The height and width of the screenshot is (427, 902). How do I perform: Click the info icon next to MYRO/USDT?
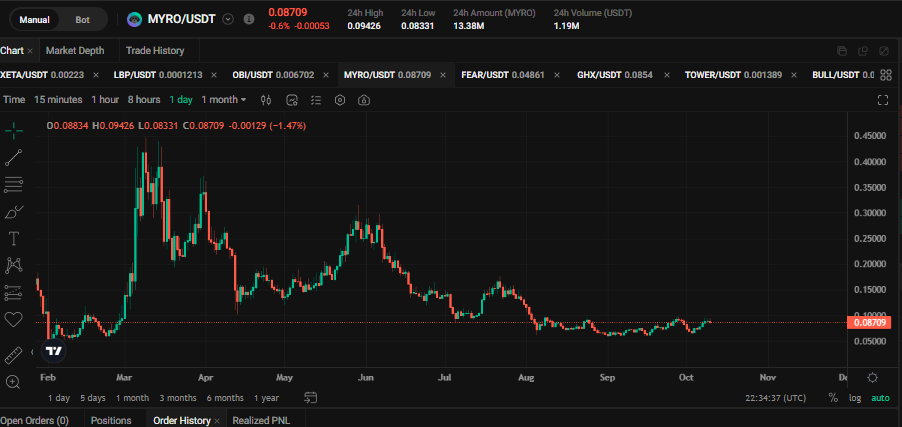click(x=249, y=19)
